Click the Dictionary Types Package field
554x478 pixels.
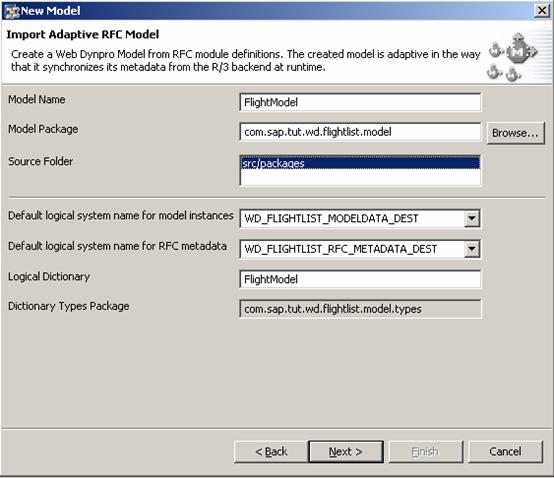(x=360, y=309)
